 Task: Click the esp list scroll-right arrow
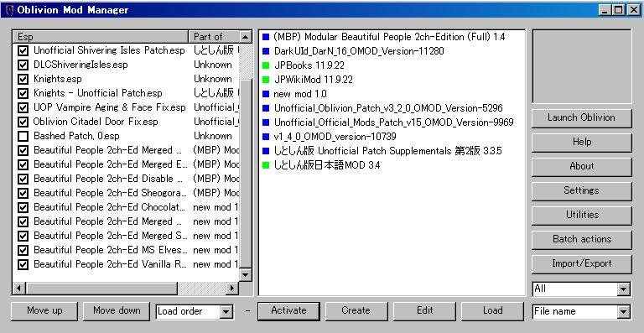(x=232, y=289)
